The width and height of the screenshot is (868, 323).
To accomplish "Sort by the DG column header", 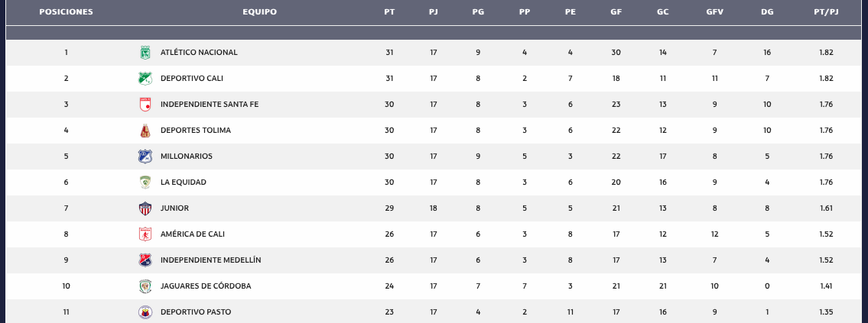I will point(767,12).
